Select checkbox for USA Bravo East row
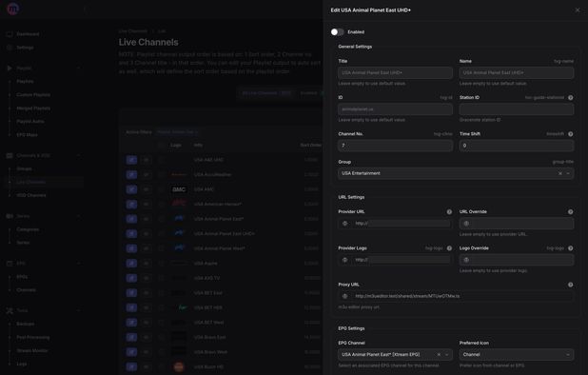The height and width of the screenshot is (375, 588). coord(161,337)
